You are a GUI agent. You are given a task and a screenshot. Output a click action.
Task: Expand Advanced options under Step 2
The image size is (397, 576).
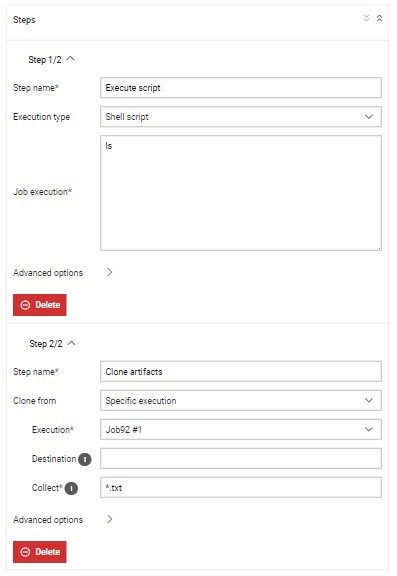109,519
